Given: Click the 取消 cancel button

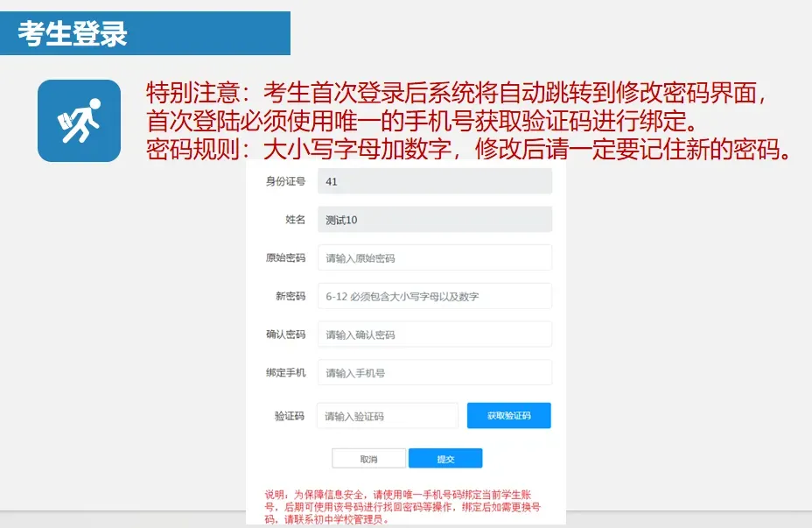Looking at the screenshot, I should pyautogui.click(x=368, y=458).
